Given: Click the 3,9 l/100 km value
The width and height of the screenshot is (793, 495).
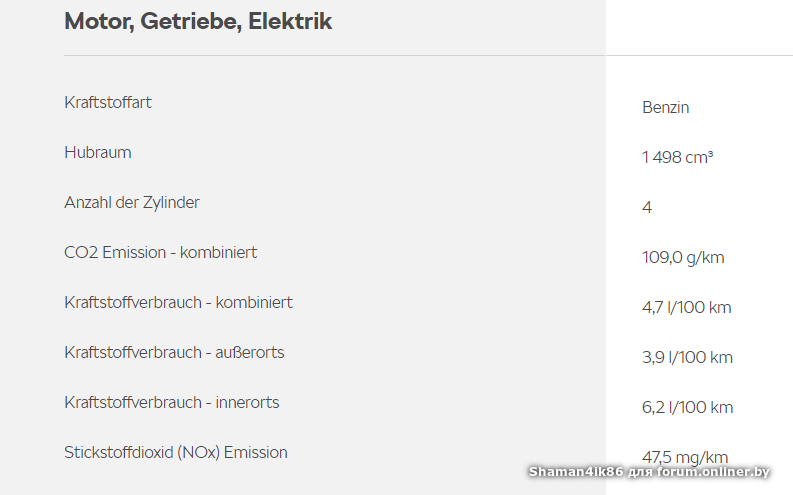Looking at the screenshot, I should [x=687, y=358].
